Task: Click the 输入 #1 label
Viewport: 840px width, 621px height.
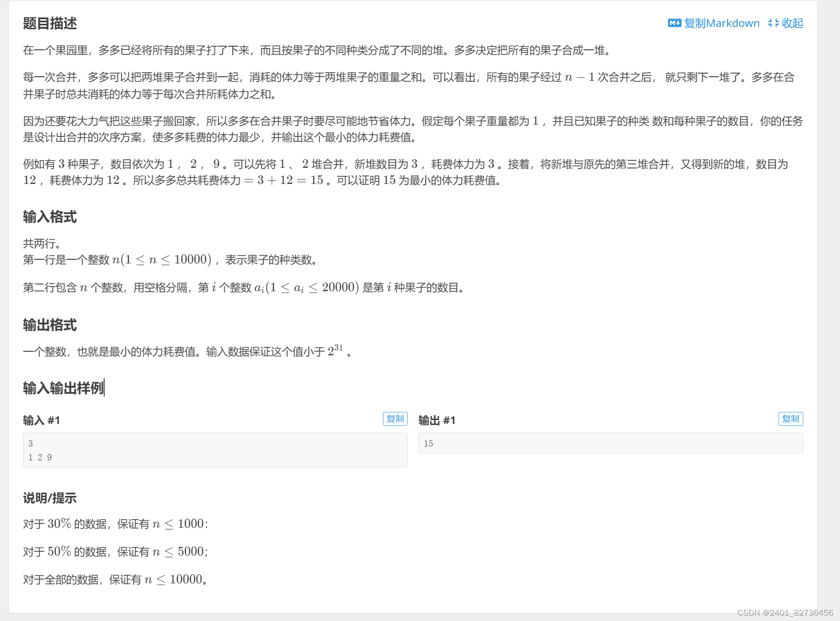Action: [42, 420]
